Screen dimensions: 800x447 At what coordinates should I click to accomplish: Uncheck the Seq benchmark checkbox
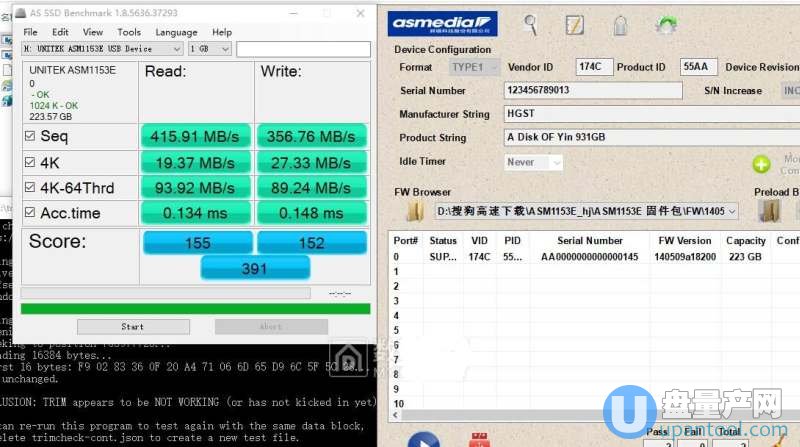(29, 136)
